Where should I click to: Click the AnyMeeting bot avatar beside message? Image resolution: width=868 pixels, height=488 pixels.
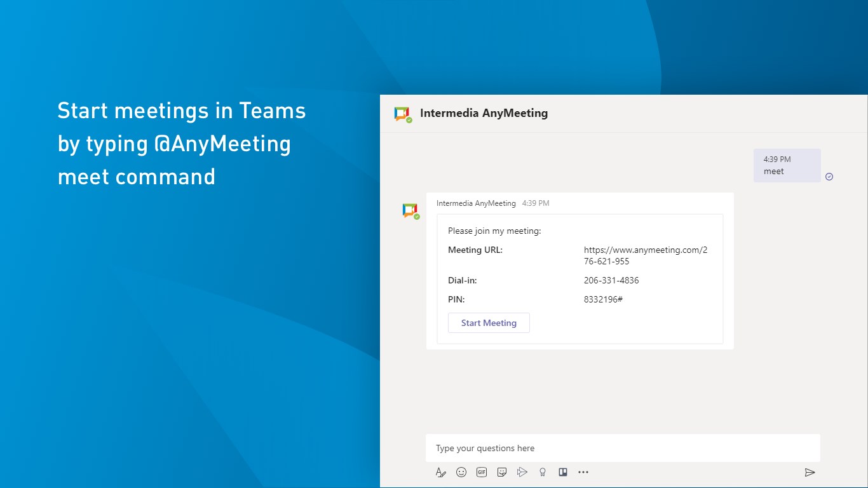tap(411, 211)
